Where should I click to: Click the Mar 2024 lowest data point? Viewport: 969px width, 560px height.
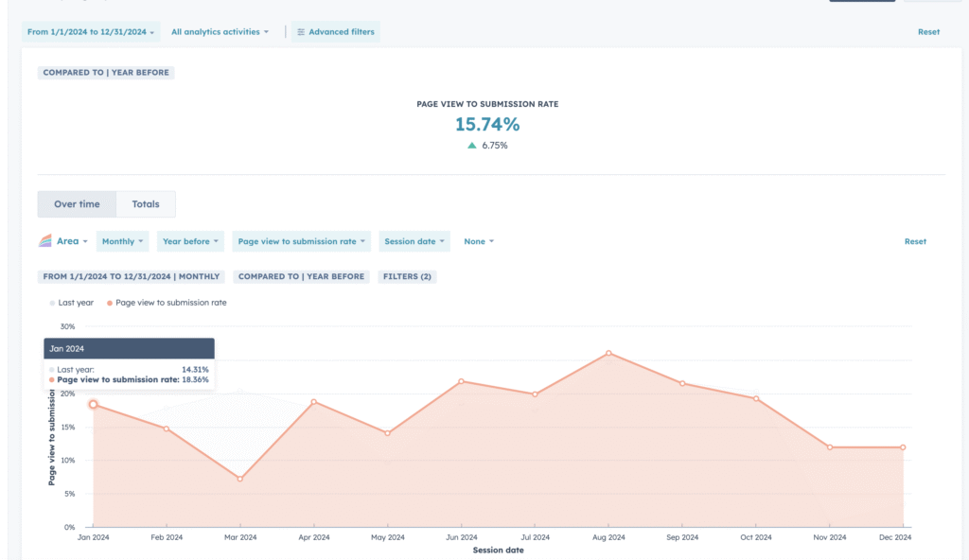pyautogui.click(x=240, y=479)
